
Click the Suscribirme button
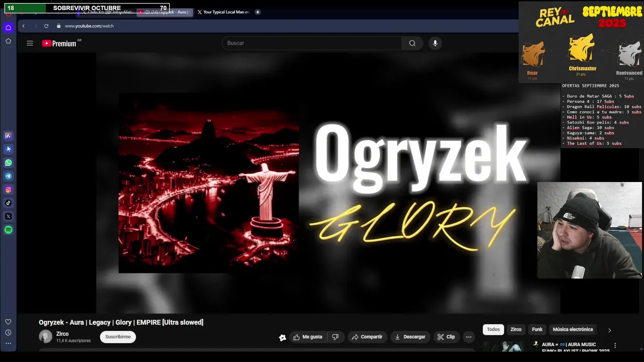pos(118,337)
